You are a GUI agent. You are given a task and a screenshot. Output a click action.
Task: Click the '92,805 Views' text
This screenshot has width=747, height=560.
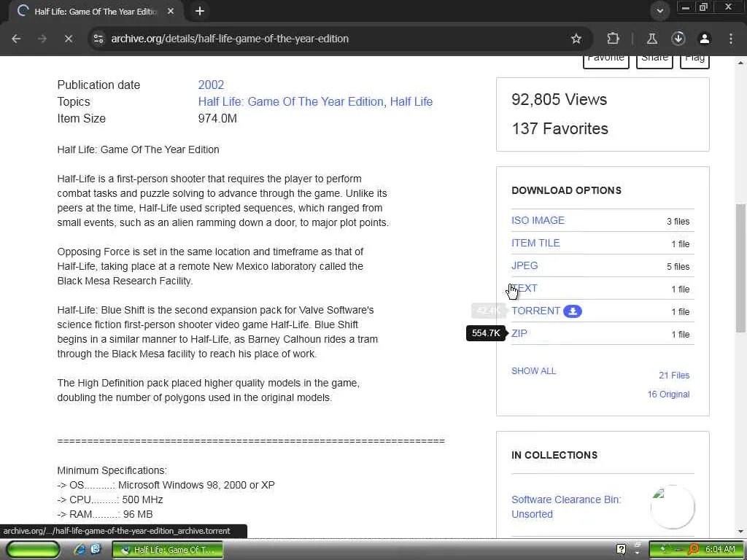560,99
